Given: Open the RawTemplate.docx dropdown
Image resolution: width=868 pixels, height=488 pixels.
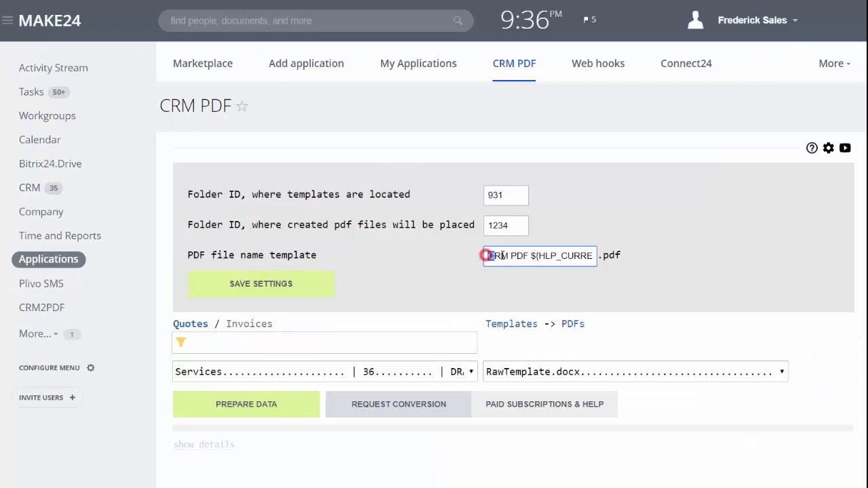Looking at the screenshot, I should pyautogui.click(x=635, y=371).
